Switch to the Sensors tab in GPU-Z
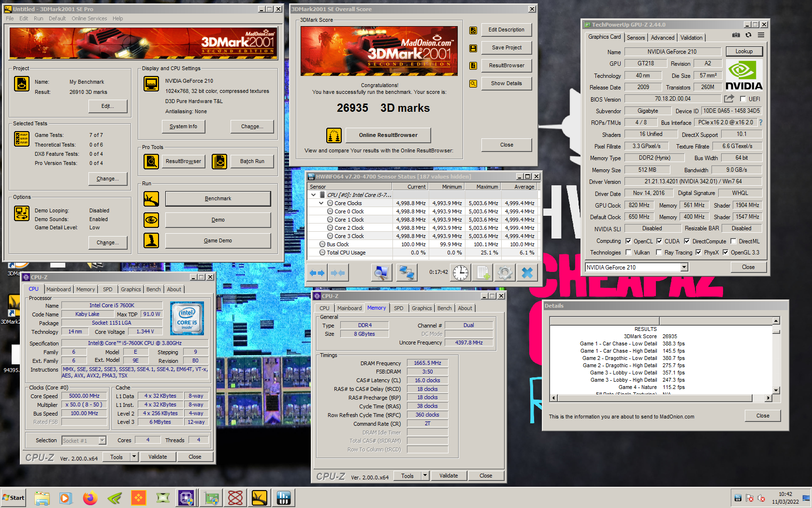The image size is (812, 508). coord(636,38)
